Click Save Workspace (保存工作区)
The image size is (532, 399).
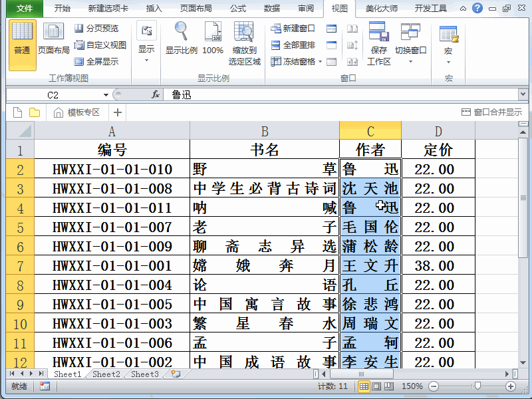click(x=378, y=44)
